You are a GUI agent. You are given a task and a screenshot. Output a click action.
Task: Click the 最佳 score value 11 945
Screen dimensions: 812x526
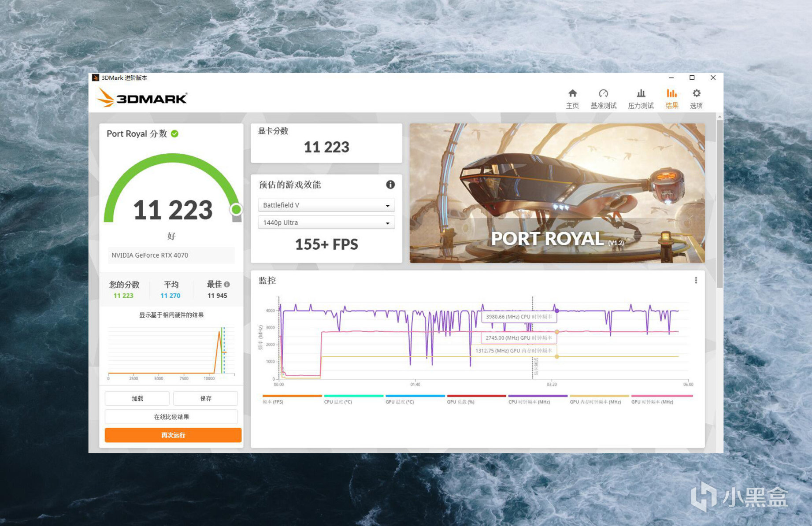click(x=217, y=296)
